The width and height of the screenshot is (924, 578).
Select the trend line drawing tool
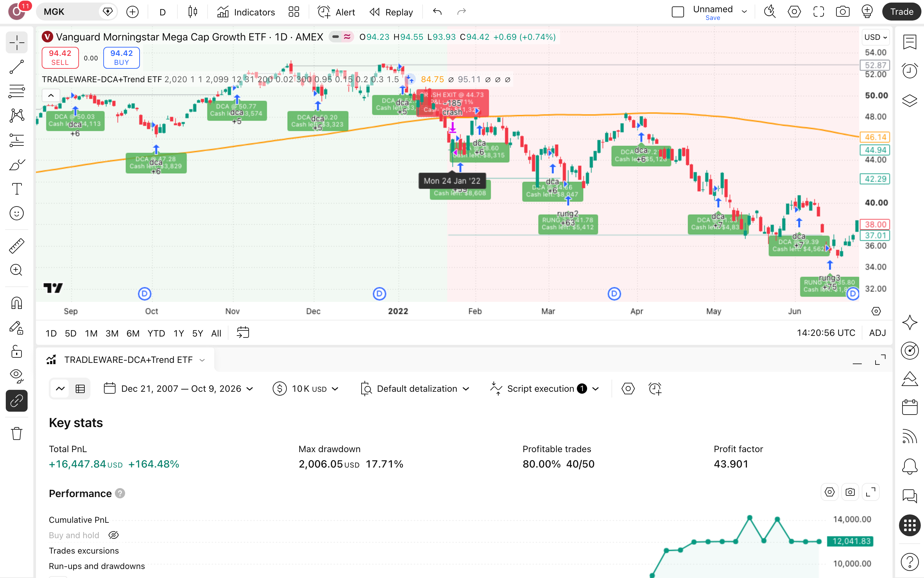click(x=17, y=67)
